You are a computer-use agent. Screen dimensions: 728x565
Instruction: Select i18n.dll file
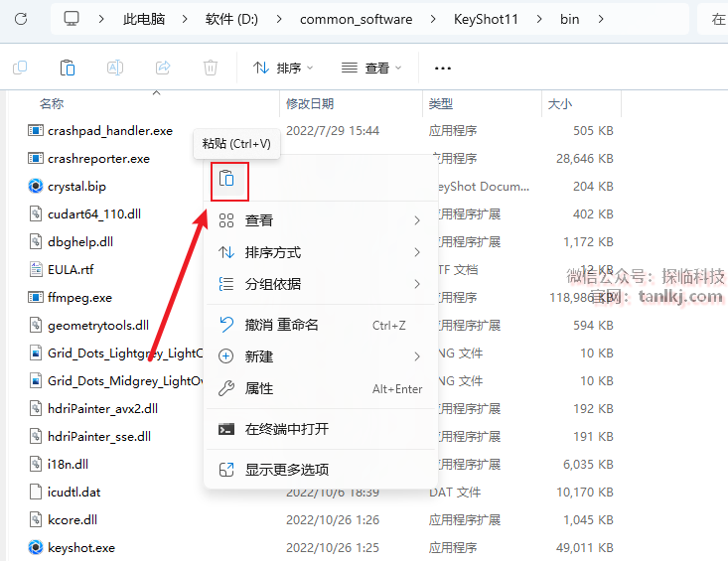68,465
